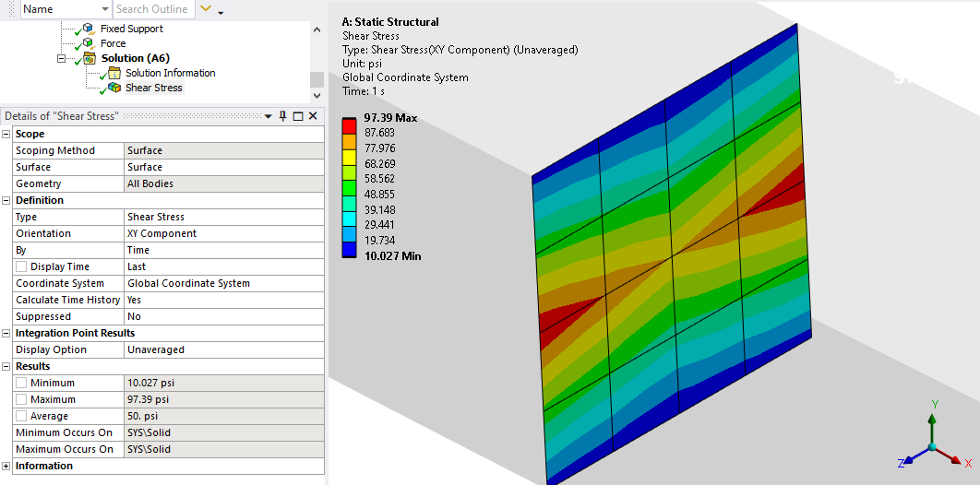Click the Force load icon
Screen dimensions: 980x485
pyautogui.click(x=89, y=43)
